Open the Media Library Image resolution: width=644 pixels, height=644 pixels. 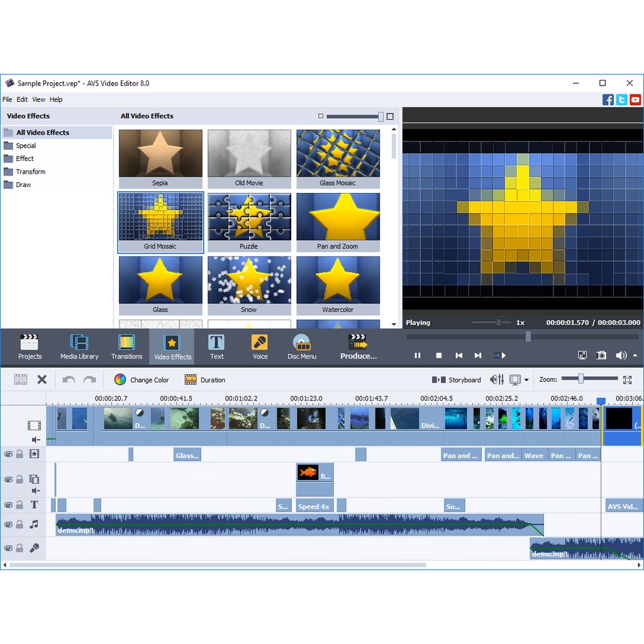(79, 347)
